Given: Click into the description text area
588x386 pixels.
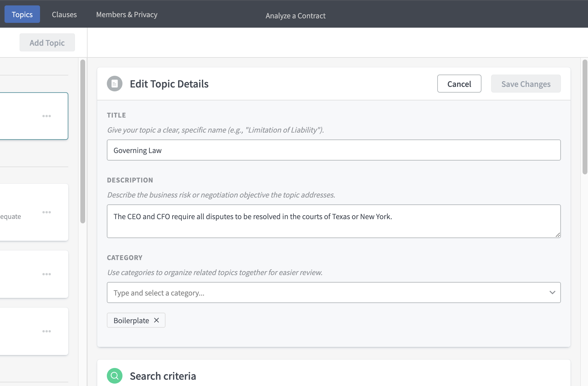Looking at the screenshot, I should (x=334, y=221).
